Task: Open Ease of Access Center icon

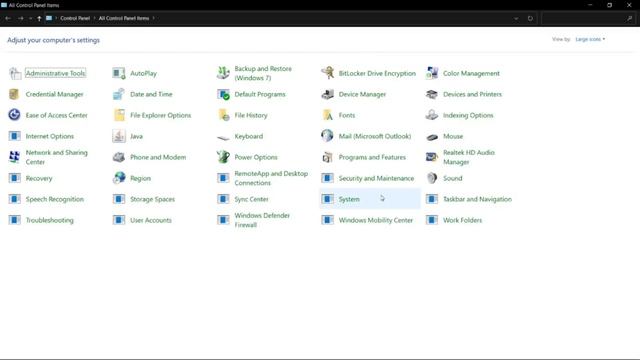Action: (x=15, y=115)
